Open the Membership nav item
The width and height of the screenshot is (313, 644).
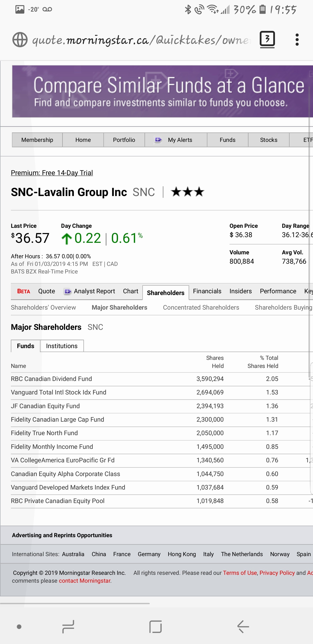(x=37, y=140)
